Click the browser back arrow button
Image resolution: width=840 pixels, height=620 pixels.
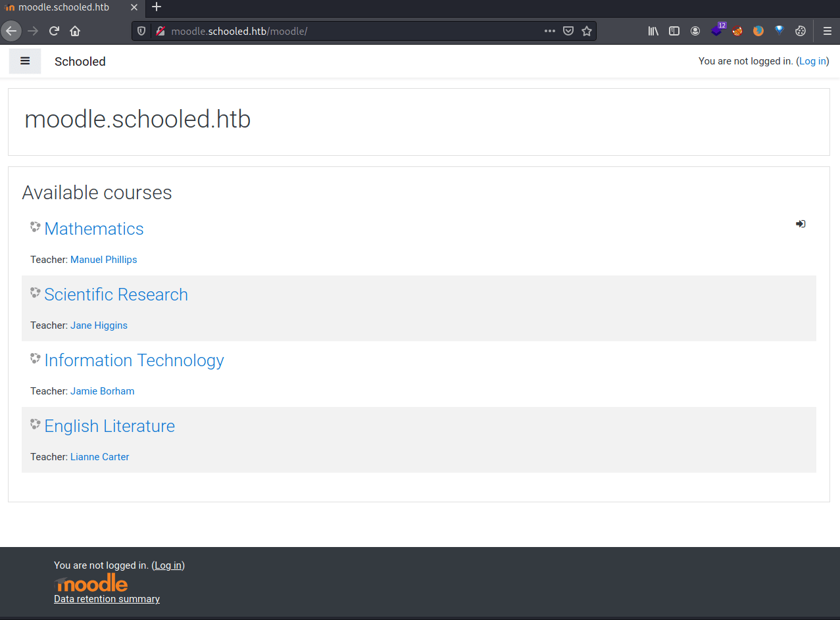11,31
